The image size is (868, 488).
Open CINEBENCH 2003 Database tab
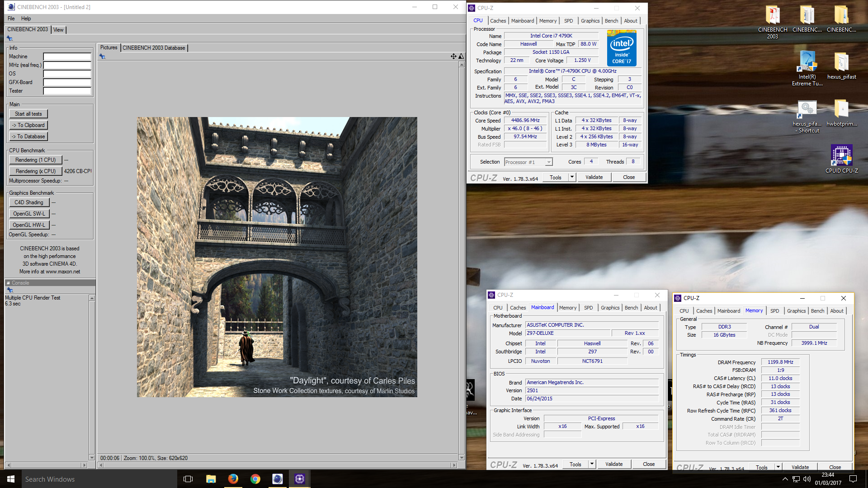pyautogui.click(x=154, y=48)
